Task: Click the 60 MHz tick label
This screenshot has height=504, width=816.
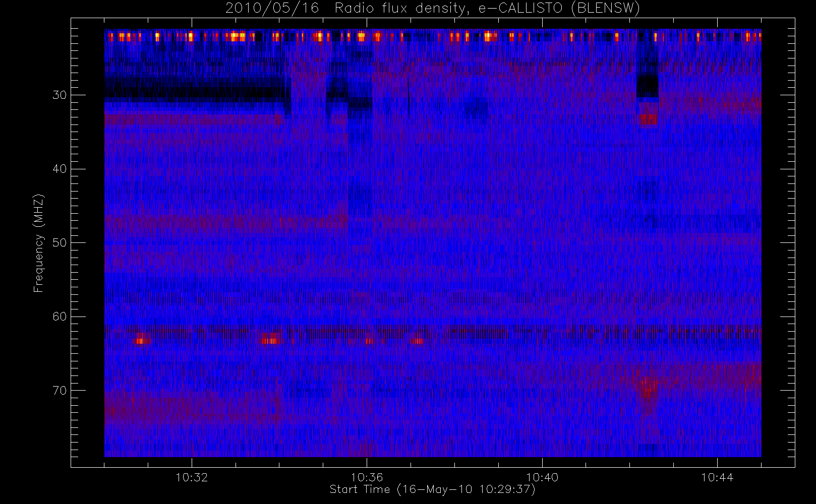Action: point(60,317)
